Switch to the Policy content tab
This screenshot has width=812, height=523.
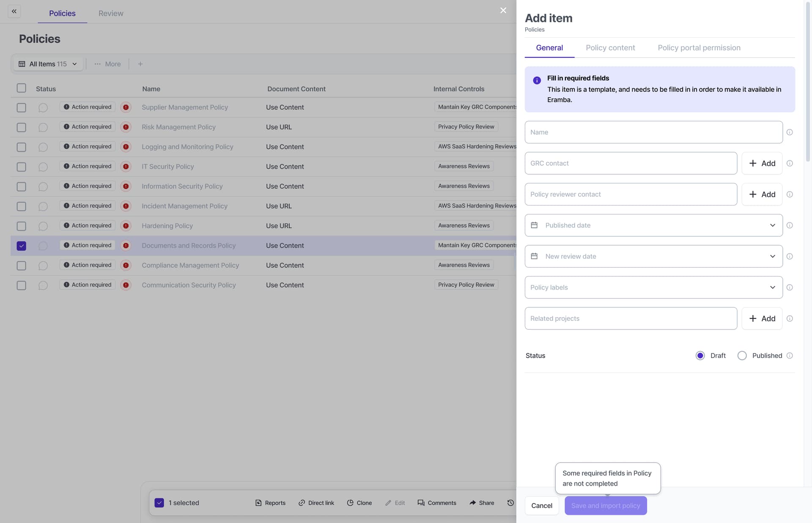pyautogui.click(x=610, y=48)
